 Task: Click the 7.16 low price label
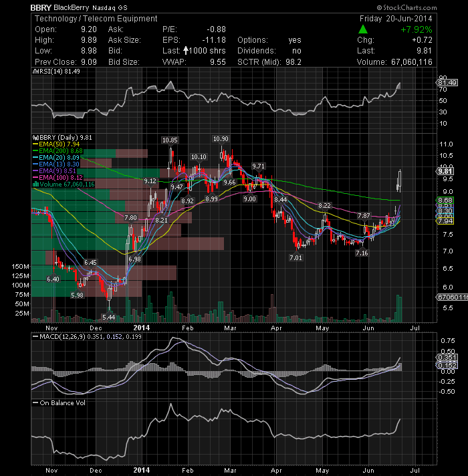click(x=362, y=253)
